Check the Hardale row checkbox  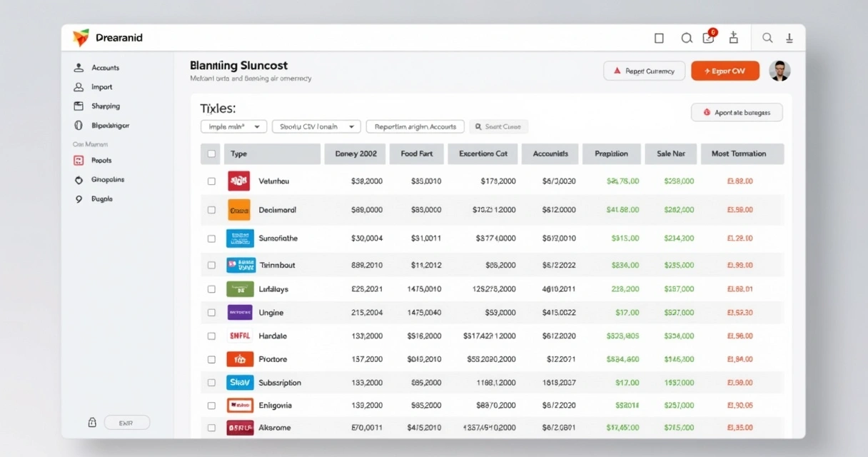pyautogui.click(x=211, y=336)
